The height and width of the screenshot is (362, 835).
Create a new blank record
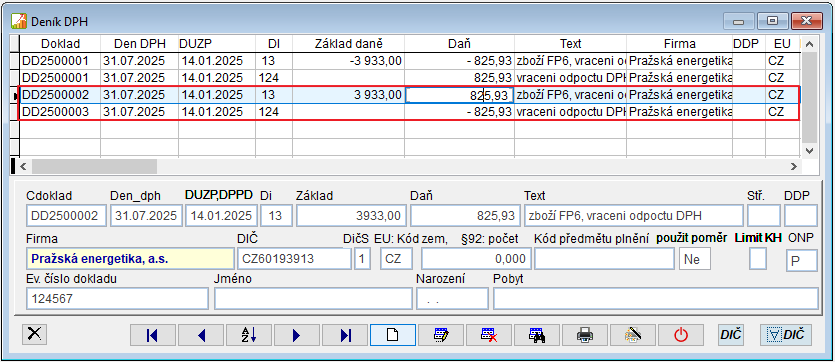392,335
